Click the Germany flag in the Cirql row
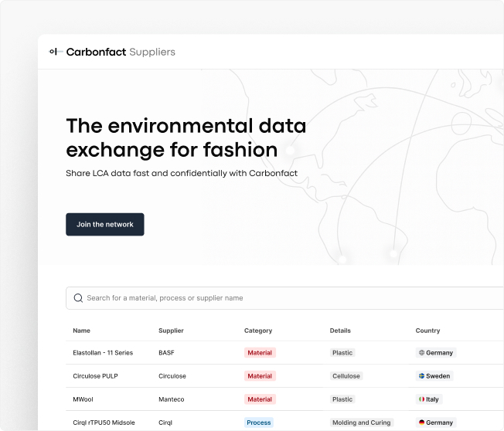The width and height of the screenshot is (504, 431). click(421, 423)
